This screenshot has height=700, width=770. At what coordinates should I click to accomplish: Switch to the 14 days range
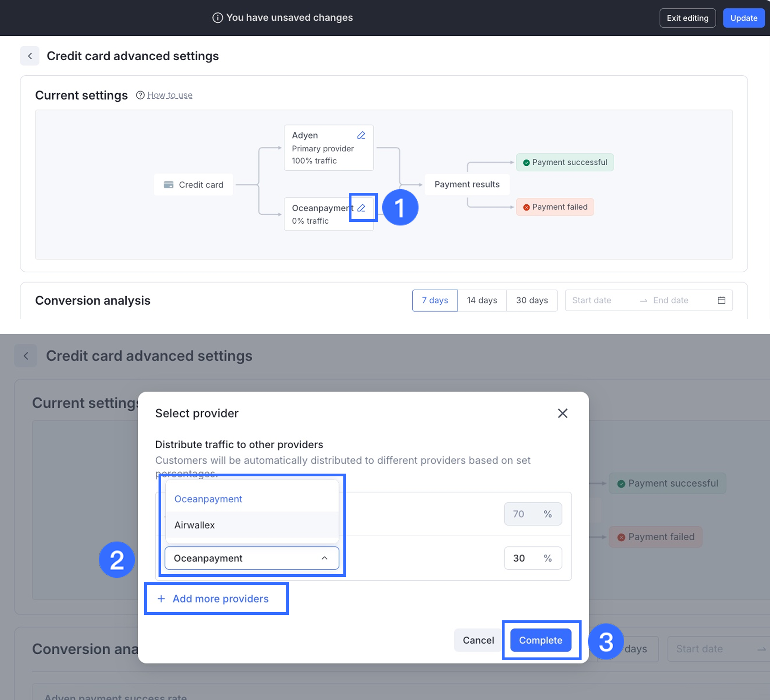[x=482, y=300]
